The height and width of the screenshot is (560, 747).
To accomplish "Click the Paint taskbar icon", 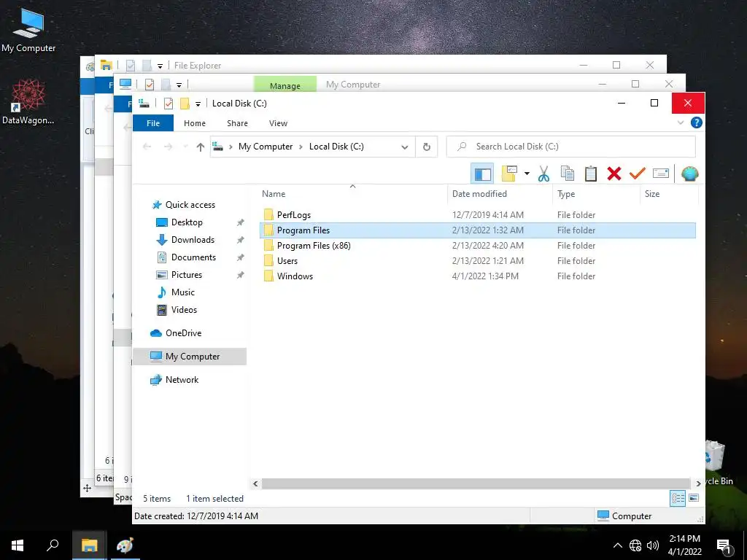I will tap(125, 545).
